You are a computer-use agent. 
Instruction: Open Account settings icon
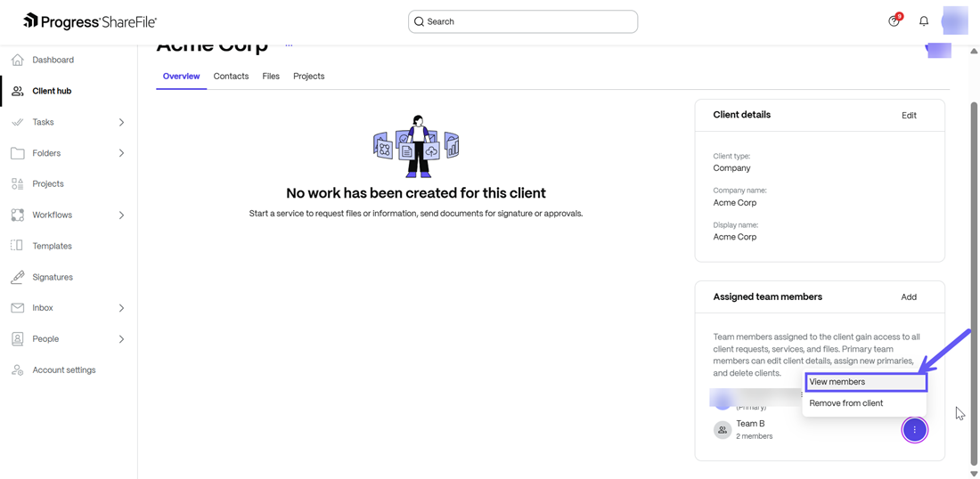coord(18,370)
